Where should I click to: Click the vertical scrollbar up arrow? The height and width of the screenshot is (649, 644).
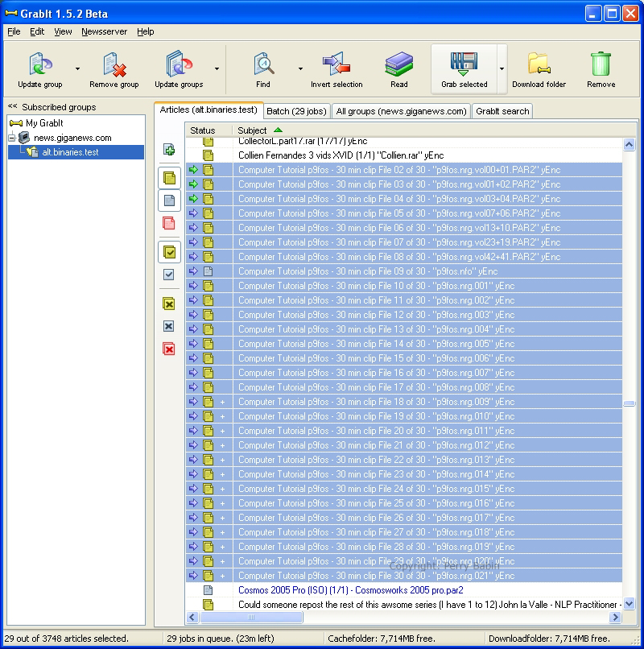click(x=629, y=144)
